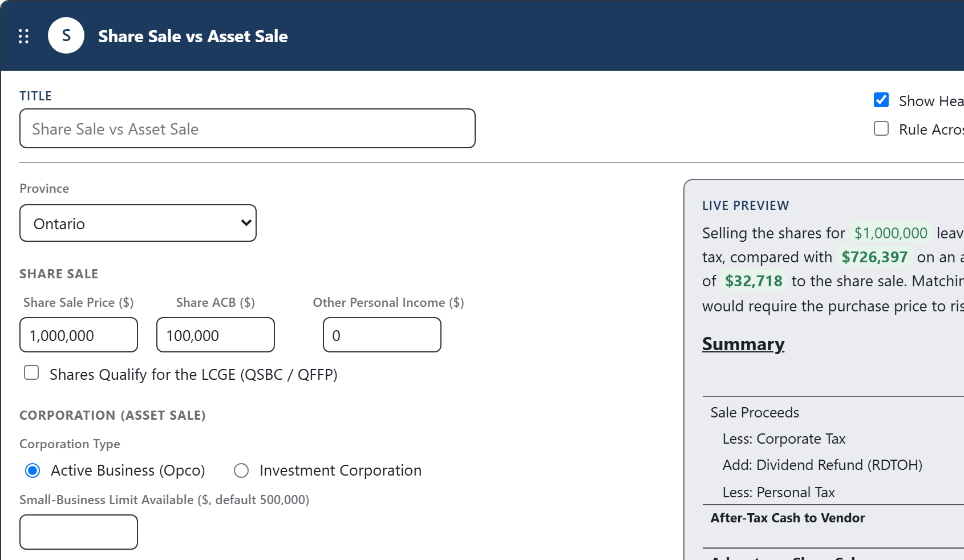Screen dimensions: 964x560
Task: Select Investment Corporation radio option
Action: point(241,470)
